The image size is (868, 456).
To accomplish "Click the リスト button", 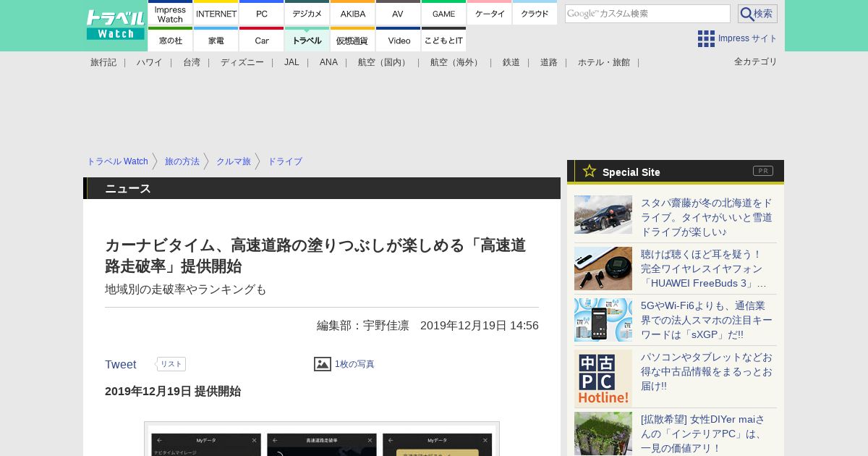I will pyautogui.click(x=171, y=364).
